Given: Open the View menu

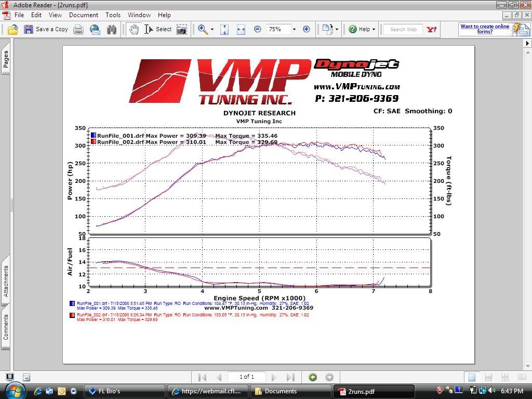Looking at the screenshot, I should [x=55, y=15].
